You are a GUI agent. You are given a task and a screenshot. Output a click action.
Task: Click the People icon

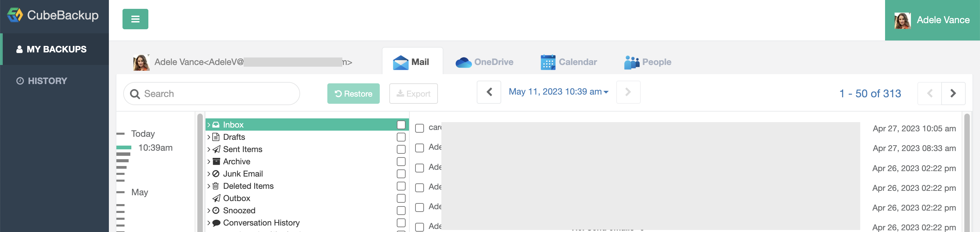[632, 62]
